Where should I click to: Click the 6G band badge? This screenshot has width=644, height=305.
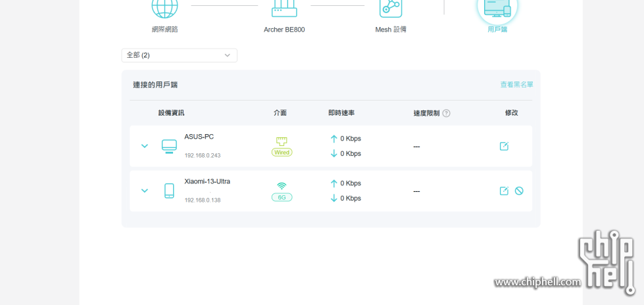coord(282,197)
